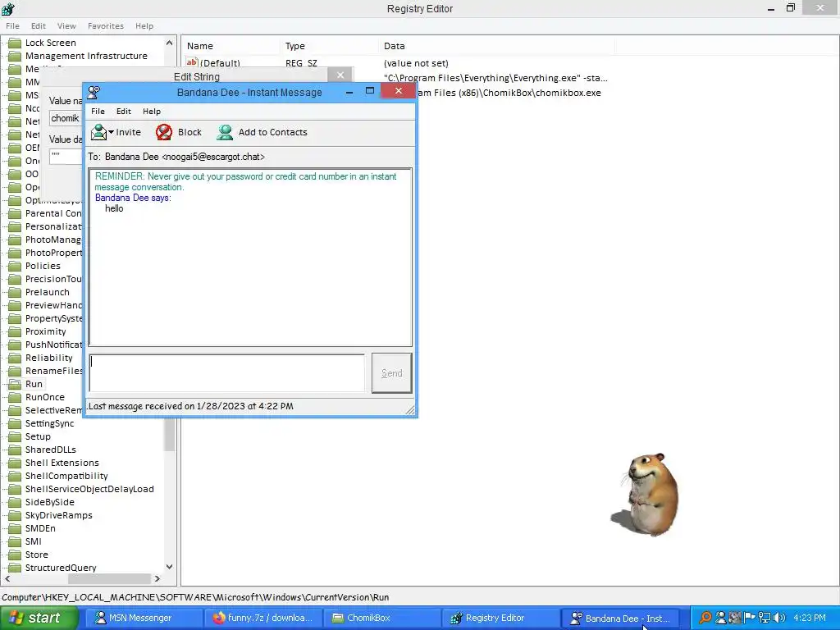Click the tree horizontal scroll-left arrow
This screenshot has width=840, height=630.
point(7,578)
